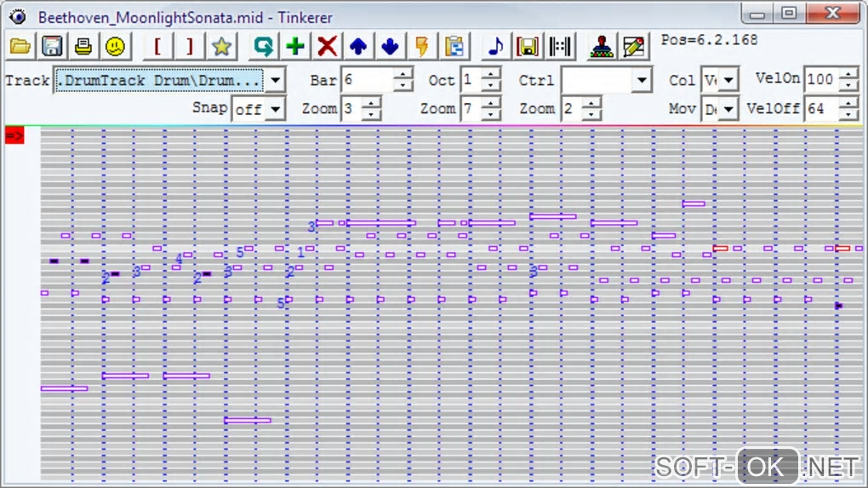
Task: Click into the Oct value field
Action: pos(471,80)
